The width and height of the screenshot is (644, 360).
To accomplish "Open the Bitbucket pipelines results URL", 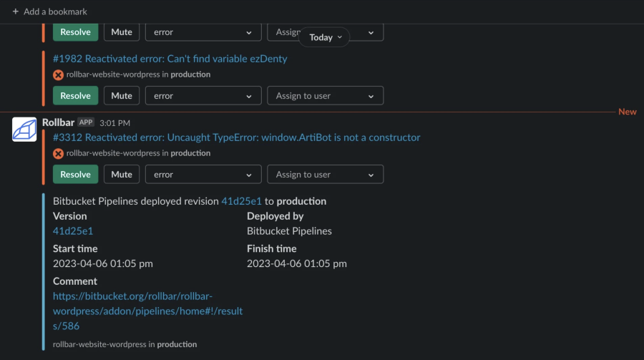I will click(x=148, y=311).
